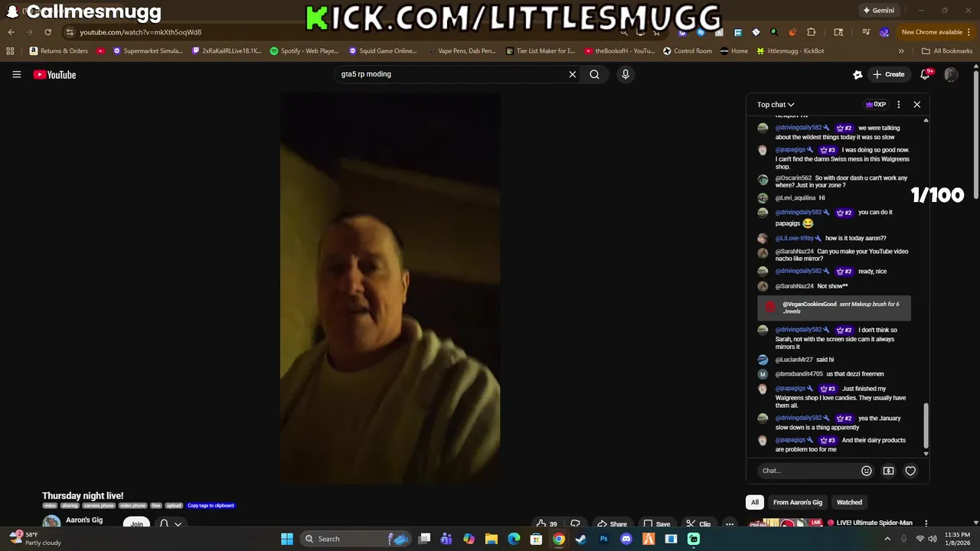Viewport: 980px width, 551px height.
Task: Open New Chrome available menu
Action: click(936, 32)
